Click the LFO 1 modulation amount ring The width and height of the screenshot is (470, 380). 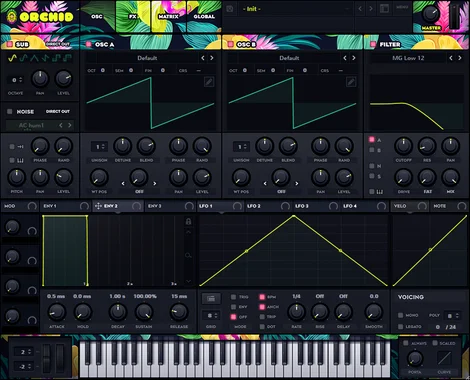pyautogui.click(x=237, y=206)
